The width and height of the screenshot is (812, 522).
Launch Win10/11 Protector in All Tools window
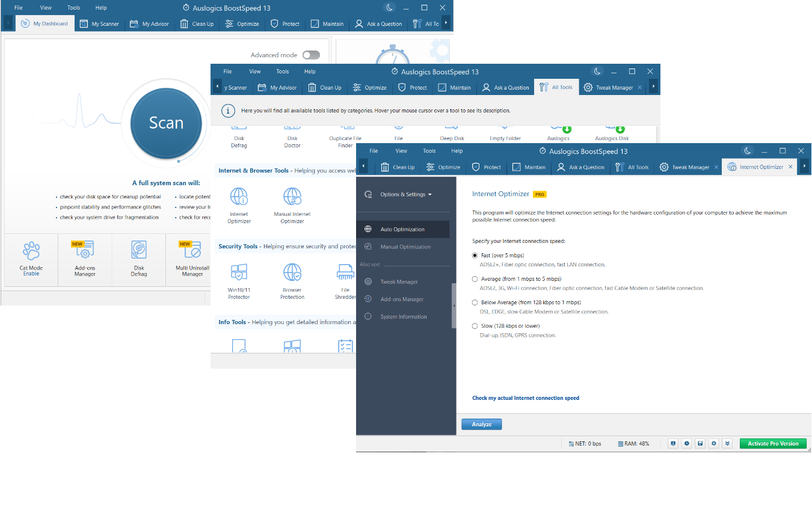[239, 281]
